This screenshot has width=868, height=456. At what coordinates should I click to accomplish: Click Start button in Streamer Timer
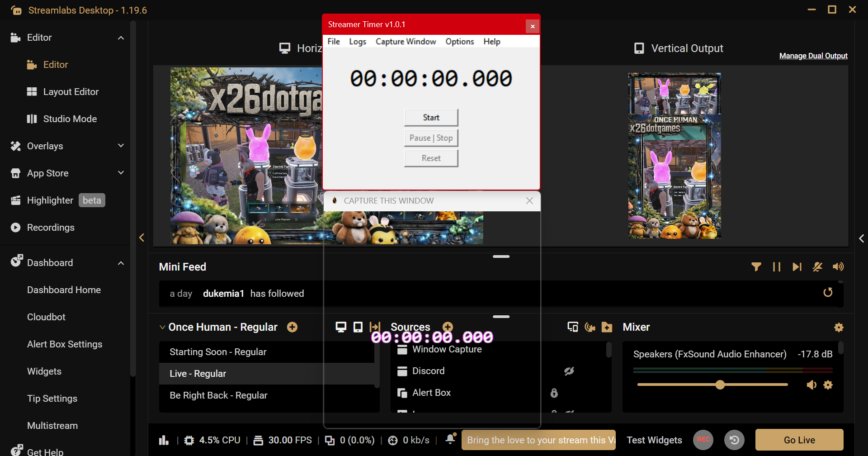tap(431, 118)
